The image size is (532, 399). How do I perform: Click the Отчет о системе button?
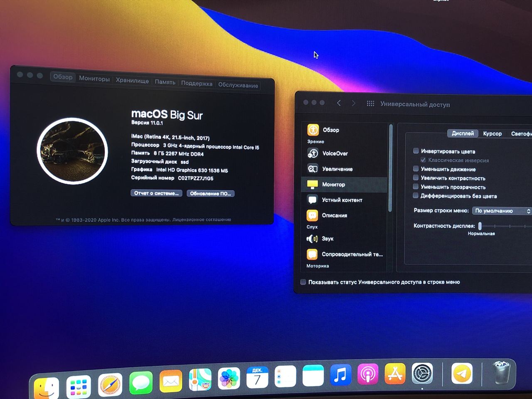point(156,193)
